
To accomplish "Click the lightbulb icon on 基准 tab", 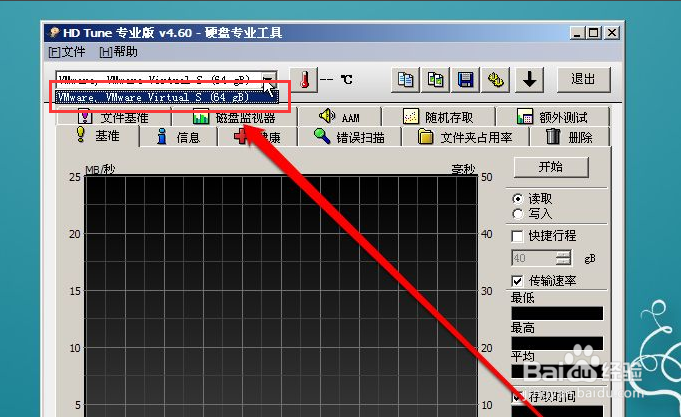I will 80,134.
